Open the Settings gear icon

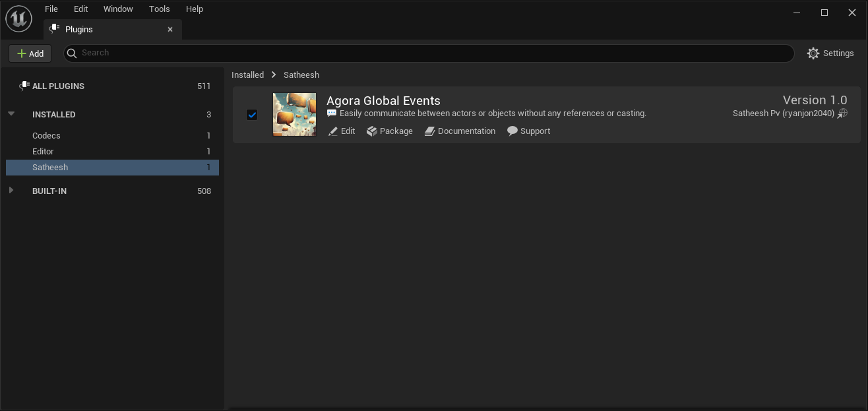point(813,53)
